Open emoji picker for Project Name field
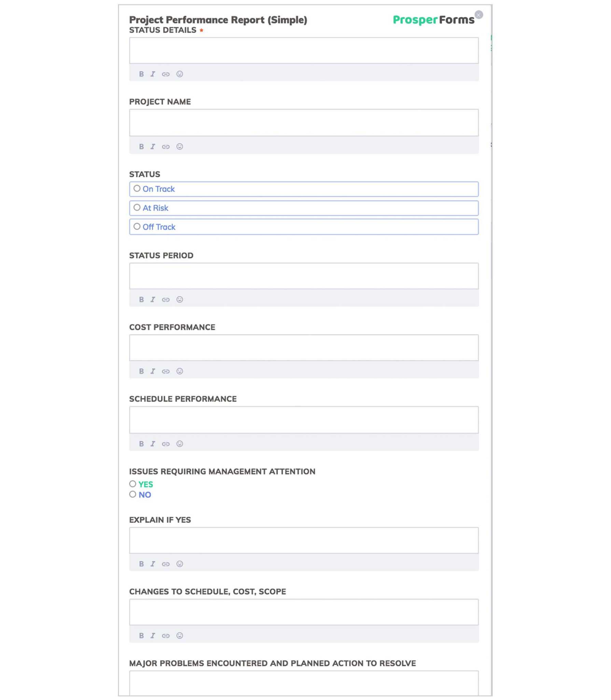Image resolution: width=611 pixels, height=700 pixels. click(179, 146)
